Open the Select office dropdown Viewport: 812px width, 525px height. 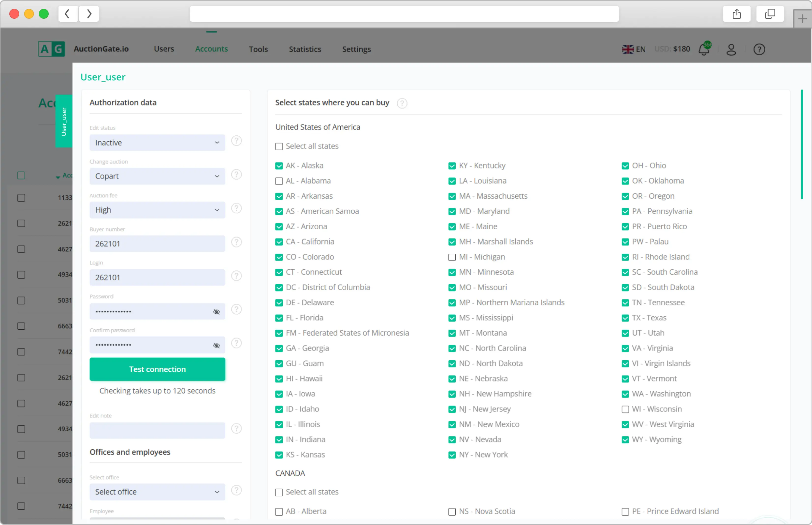point(157,492)
